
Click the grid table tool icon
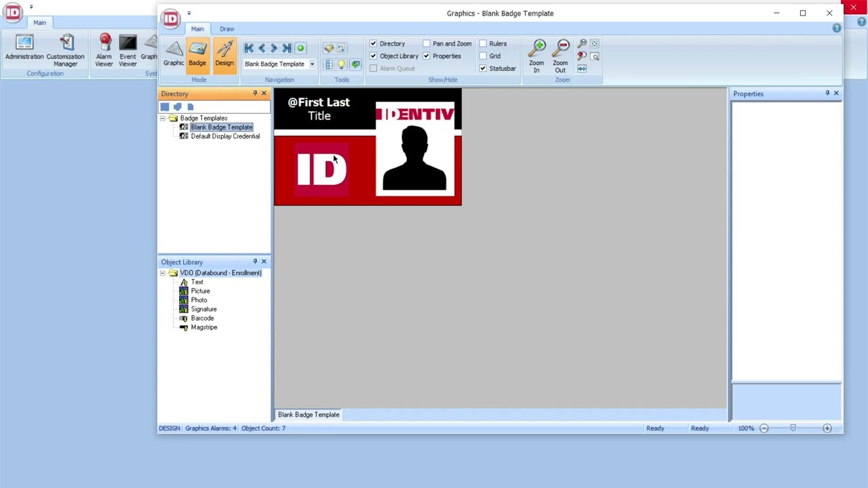[x=329, y=64]
